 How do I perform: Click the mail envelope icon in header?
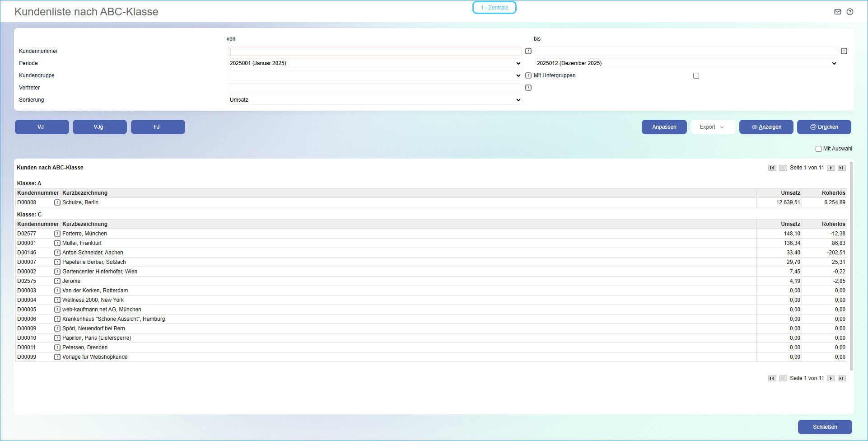(838, 12)
